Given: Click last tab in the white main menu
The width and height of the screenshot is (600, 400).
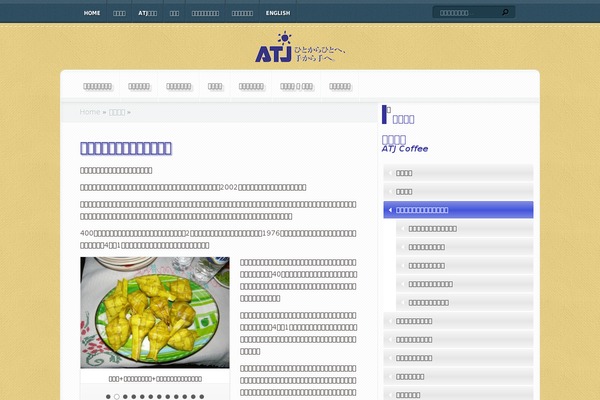Looking at the screenshot, I should [x=340, y=87].
